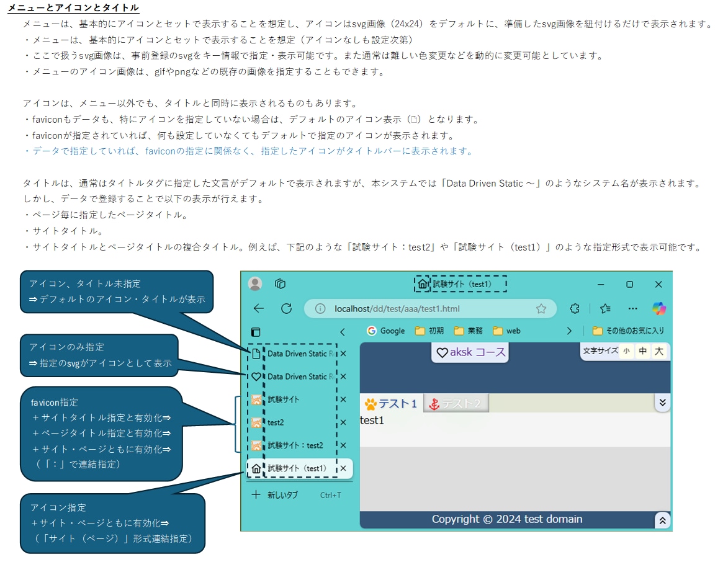Open the 初期 bookmarks folder
This screenshot has height=575, width=728.
tap(429, 331)
